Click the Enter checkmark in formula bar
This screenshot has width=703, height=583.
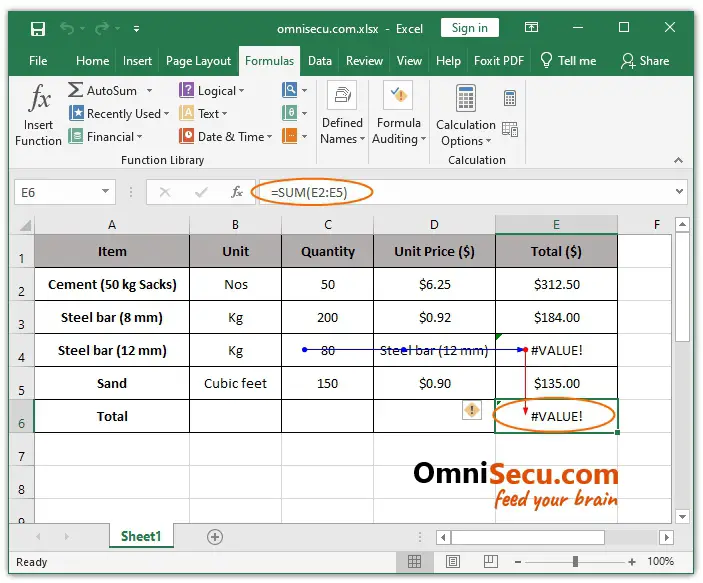(201, 192)
